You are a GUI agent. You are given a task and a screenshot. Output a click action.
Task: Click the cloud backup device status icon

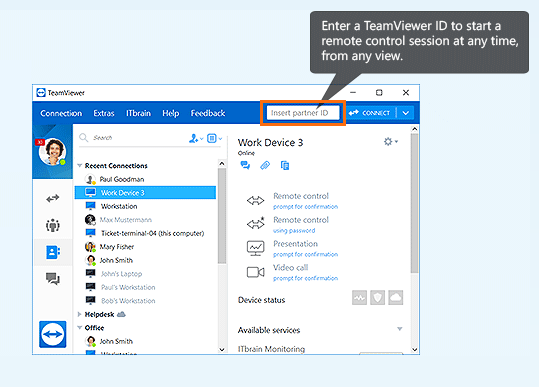[x=396, y=298]
